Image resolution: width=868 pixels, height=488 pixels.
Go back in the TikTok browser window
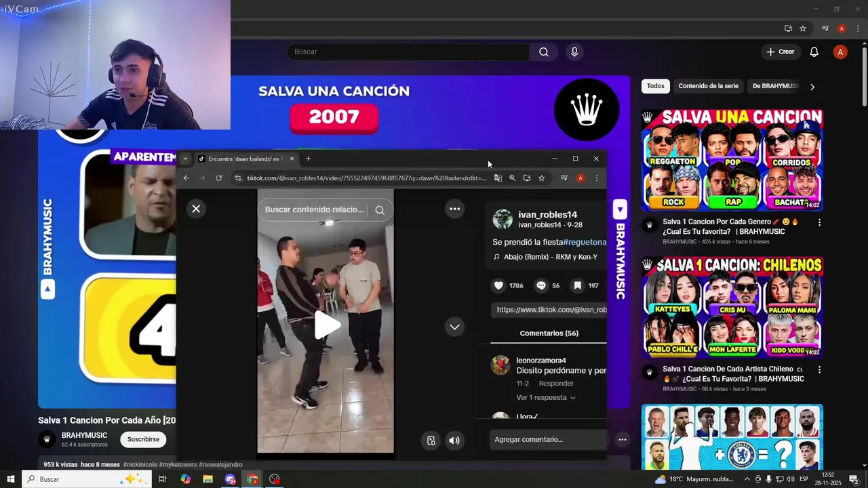click(x=186, y=178)
